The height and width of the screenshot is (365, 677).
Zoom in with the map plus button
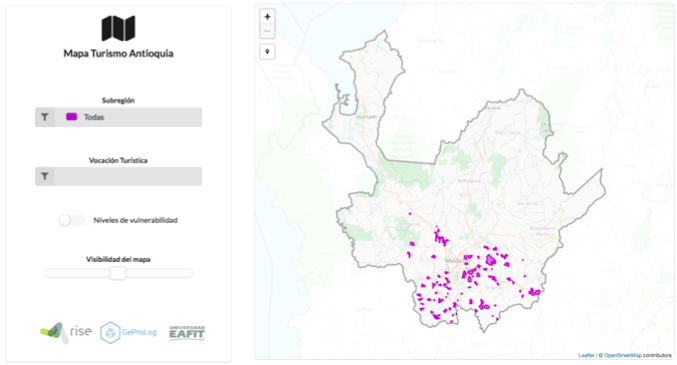click(267, 17)
